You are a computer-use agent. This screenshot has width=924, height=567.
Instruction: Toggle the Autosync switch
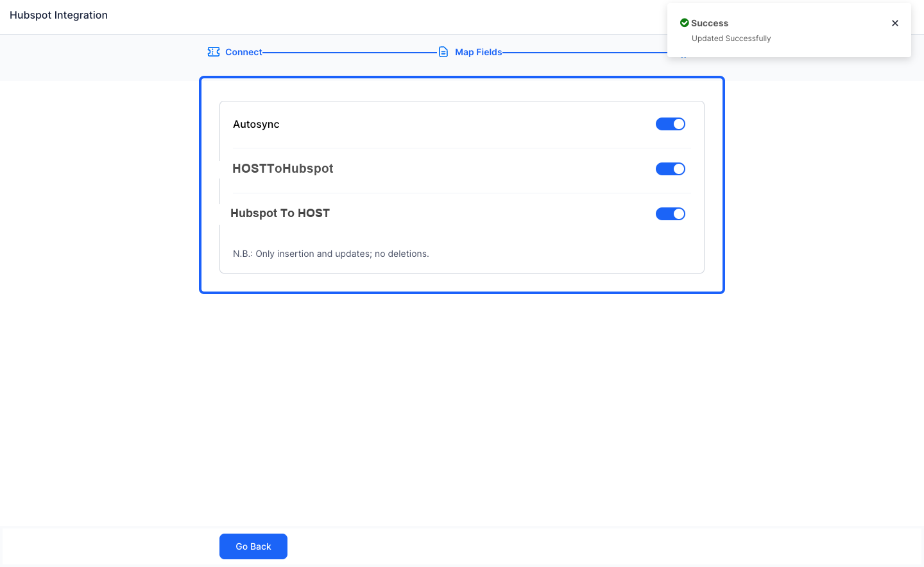[x=671, y=124]
